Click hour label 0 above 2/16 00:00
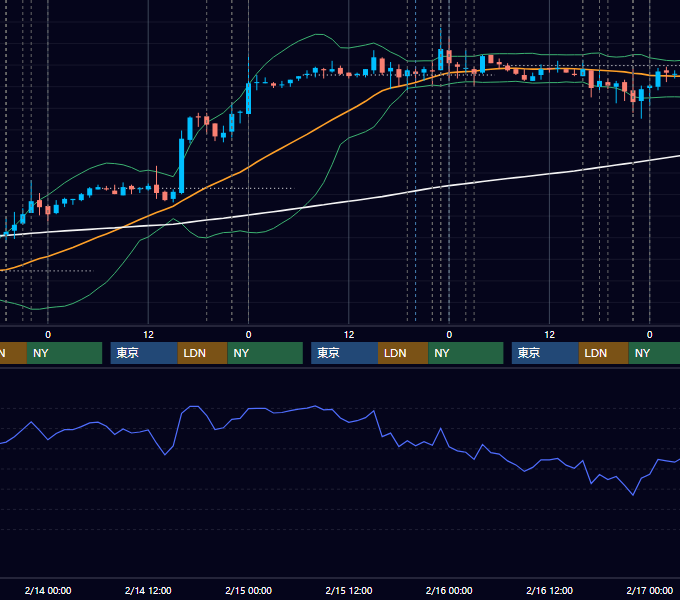Viewport: 680px width, 600px height. tap(449, 335)
